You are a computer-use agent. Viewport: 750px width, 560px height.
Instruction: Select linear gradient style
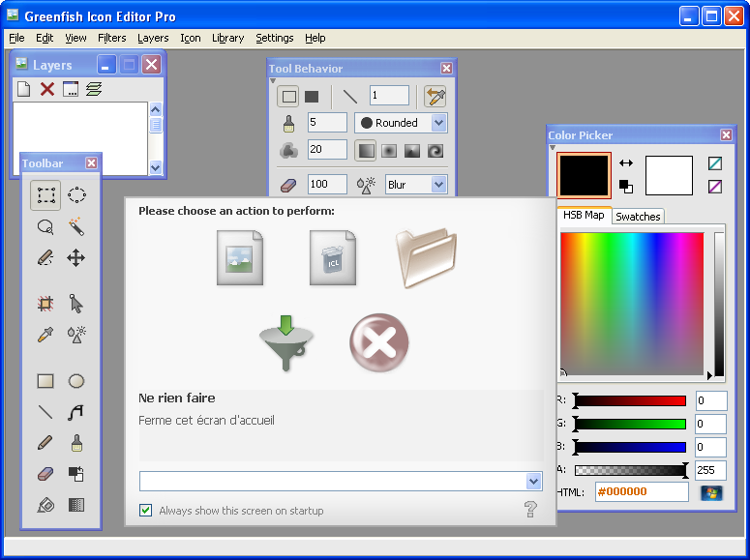pyautogui.click(x=366, y=151)
